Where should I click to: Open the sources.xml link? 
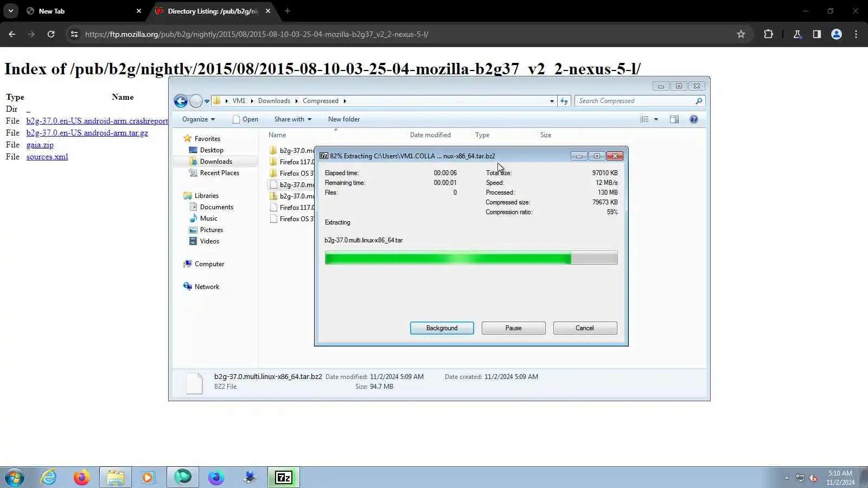point(47,157)
